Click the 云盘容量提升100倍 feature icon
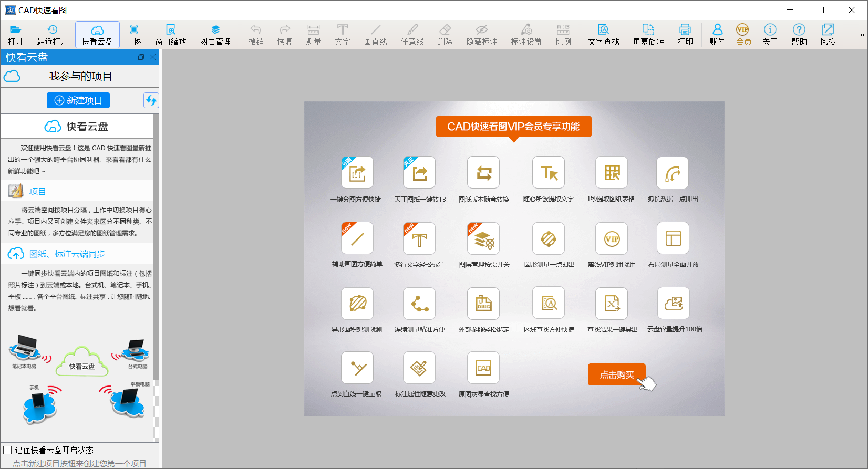The height and width of the screenshot is (469, 868). click(674, 303)
